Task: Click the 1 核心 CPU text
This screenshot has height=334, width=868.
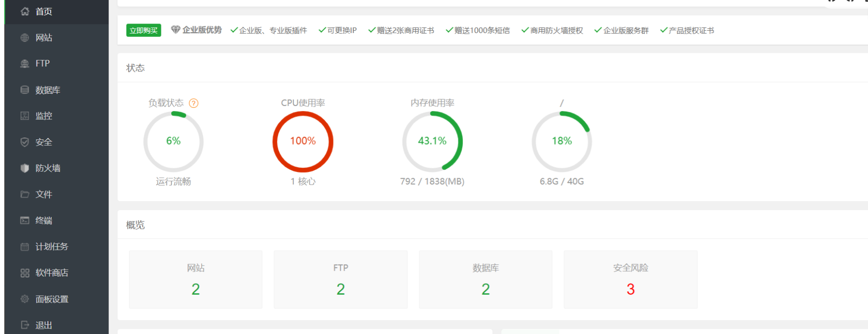Action: tap(303, 181)
